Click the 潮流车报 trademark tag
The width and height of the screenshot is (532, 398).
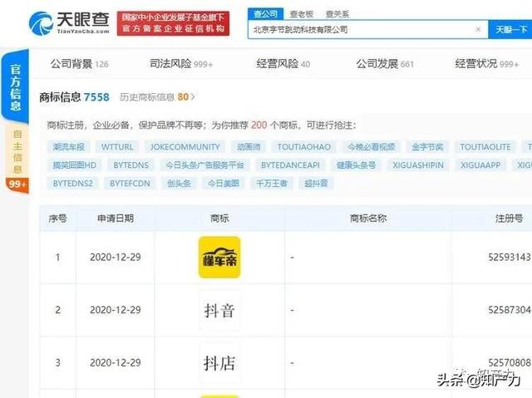[x=68, y=147]
